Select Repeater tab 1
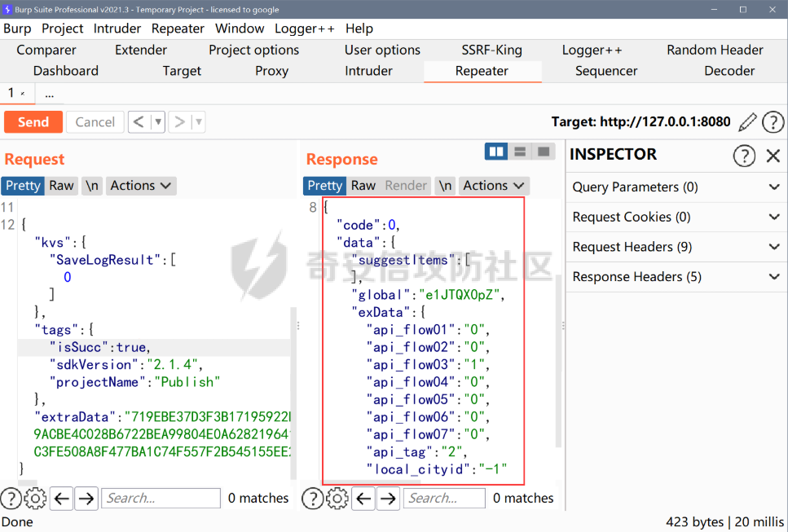Viewport: 788px width, 532px height. [16, 94]
